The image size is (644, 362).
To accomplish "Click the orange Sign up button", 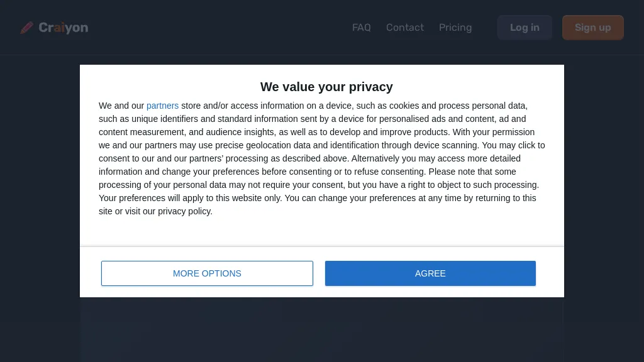I will tap(592, 28).
